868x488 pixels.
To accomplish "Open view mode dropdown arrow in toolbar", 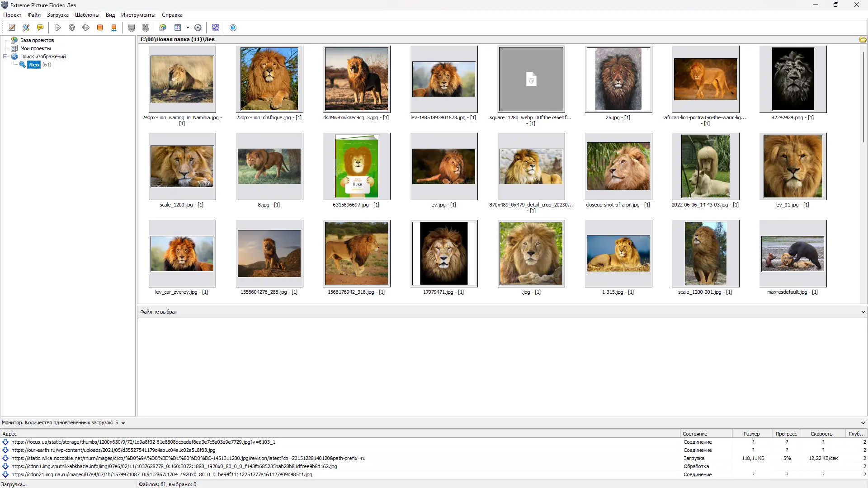I will [188, 28].
